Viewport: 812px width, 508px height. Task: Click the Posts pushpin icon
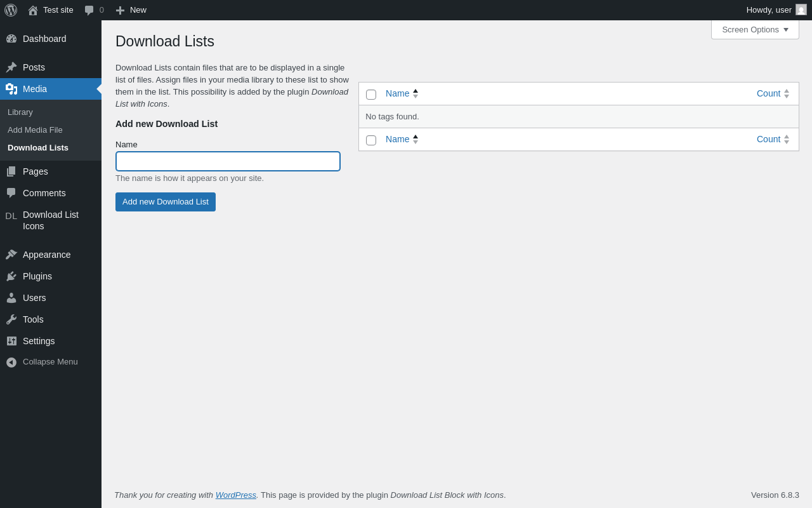(x=11, y=67)
